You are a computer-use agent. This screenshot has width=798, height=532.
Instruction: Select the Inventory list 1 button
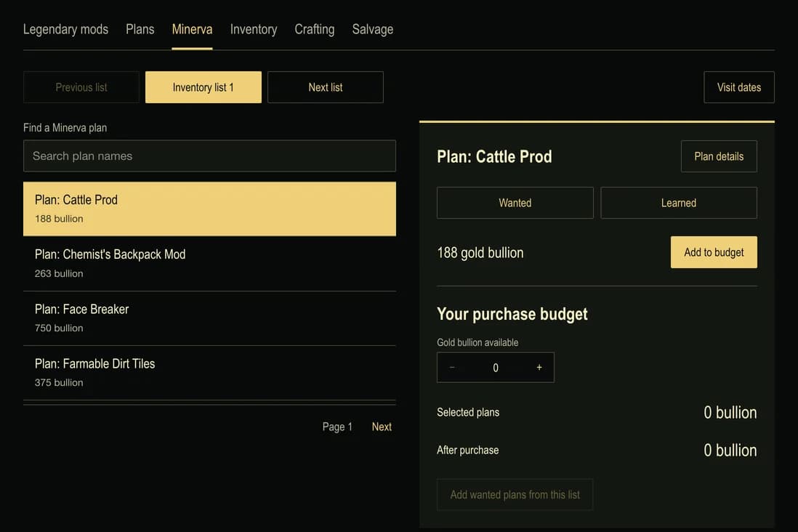(x=203, y=87)
